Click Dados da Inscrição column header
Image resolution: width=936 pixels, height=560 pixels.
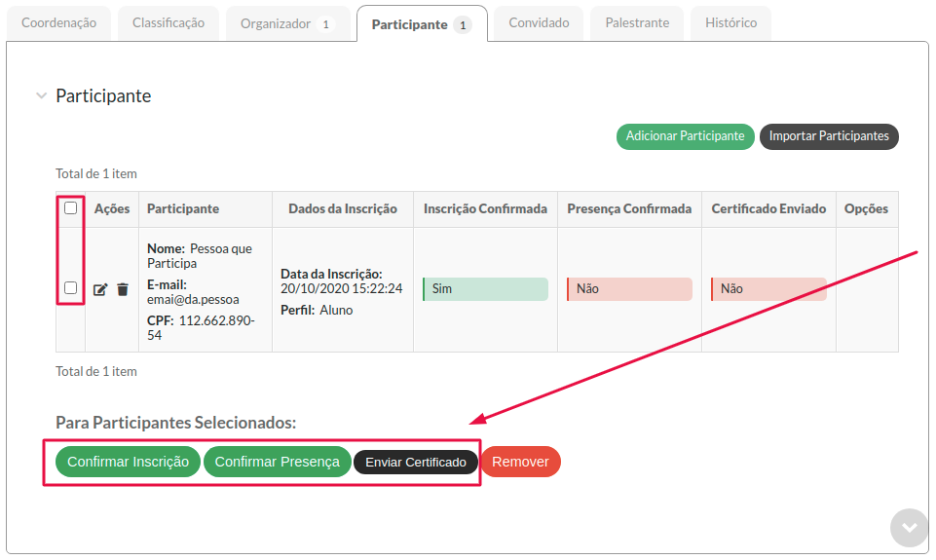click(x=343, y=209)
